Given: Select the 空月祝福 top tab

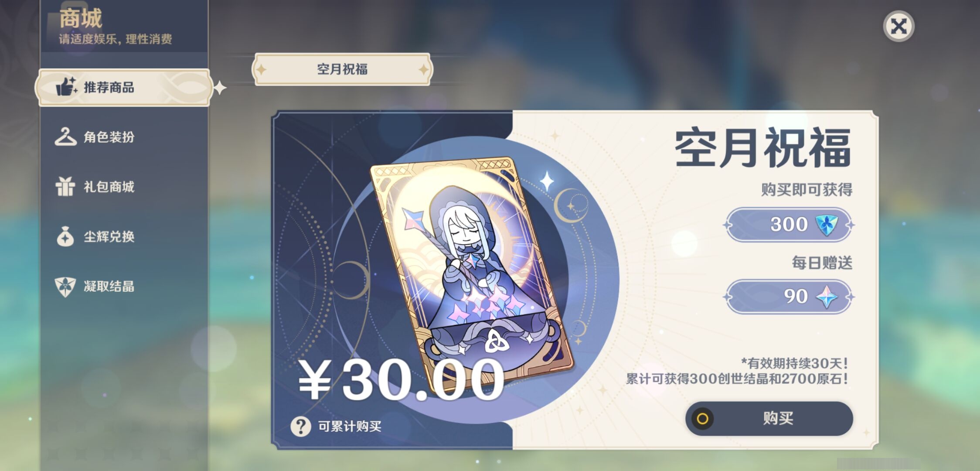Looking at the screenshot, I should 342,69.
